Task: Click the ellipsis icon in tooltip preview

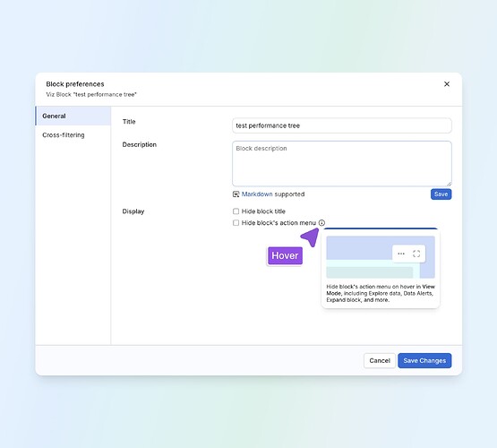Action: [x=401, y=254]
